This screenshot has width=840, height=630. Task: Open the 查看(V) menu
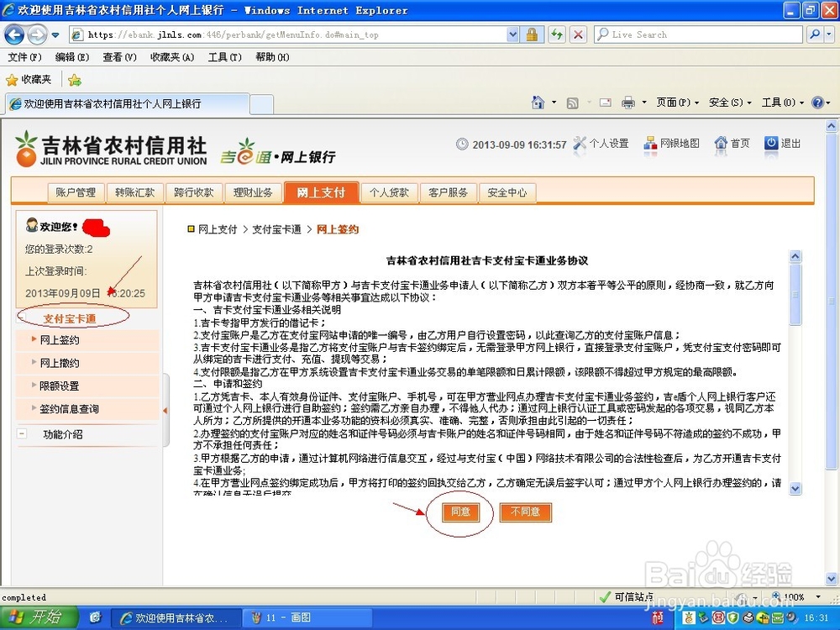(x=119, y=57)
